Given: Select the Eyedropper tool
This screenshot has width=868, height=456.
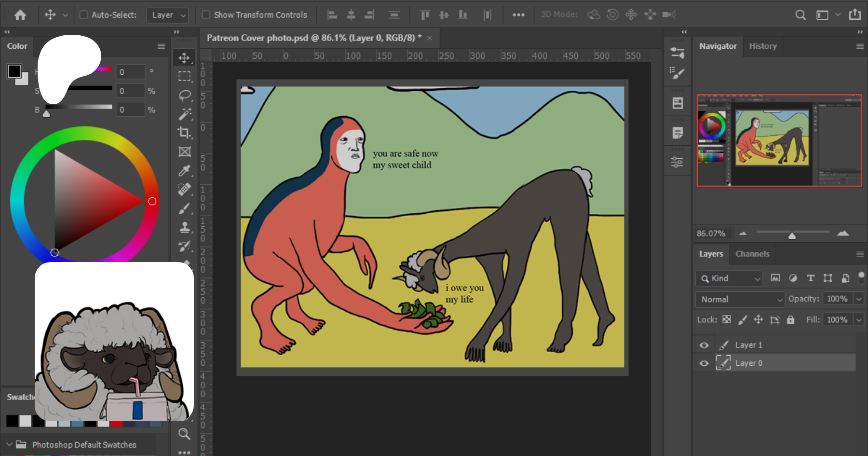Looking at the screenshot, I should pos(184,170).
